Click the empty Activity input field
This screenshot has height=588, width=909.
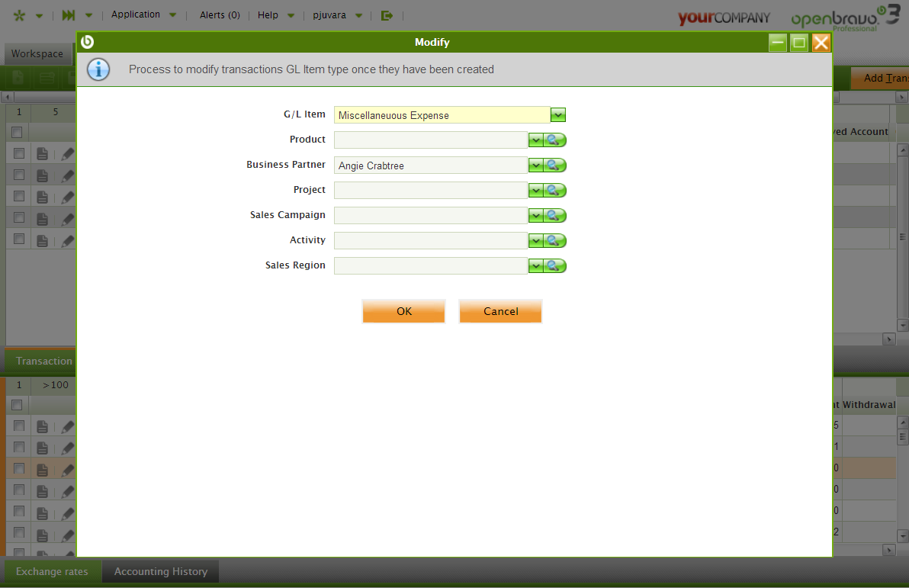click(x=431, y=241)
